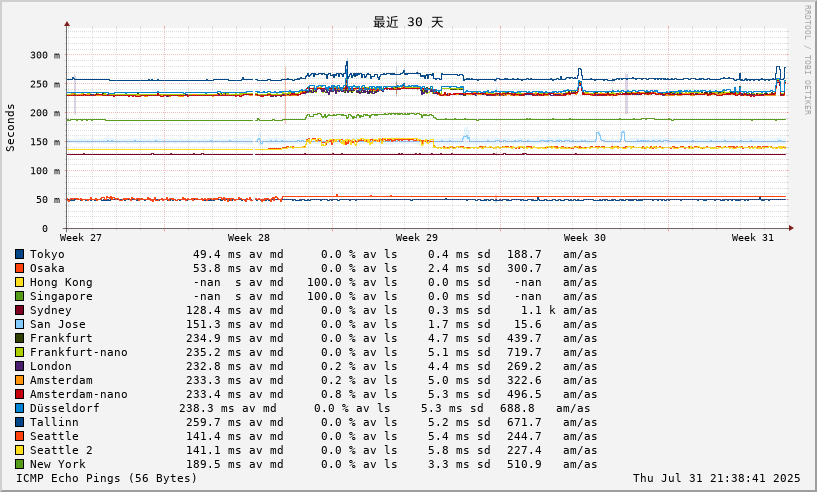Select the Amsterdam-nano legend label
This screenshot has height=492, width=817.
(x=79, y=395)
